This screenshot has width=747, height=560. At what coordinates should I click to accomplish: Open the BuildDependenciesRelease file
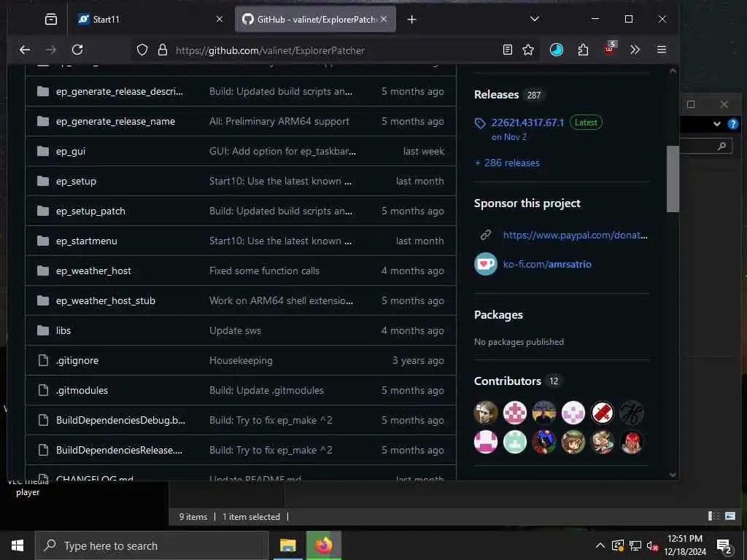(x=119, y=450)
